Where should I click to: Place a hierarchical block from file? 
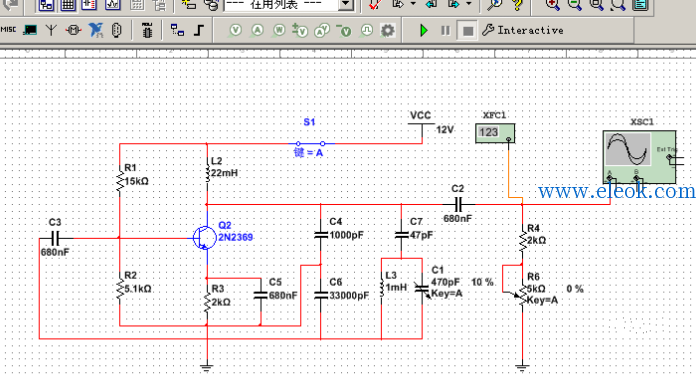[178, 30]
